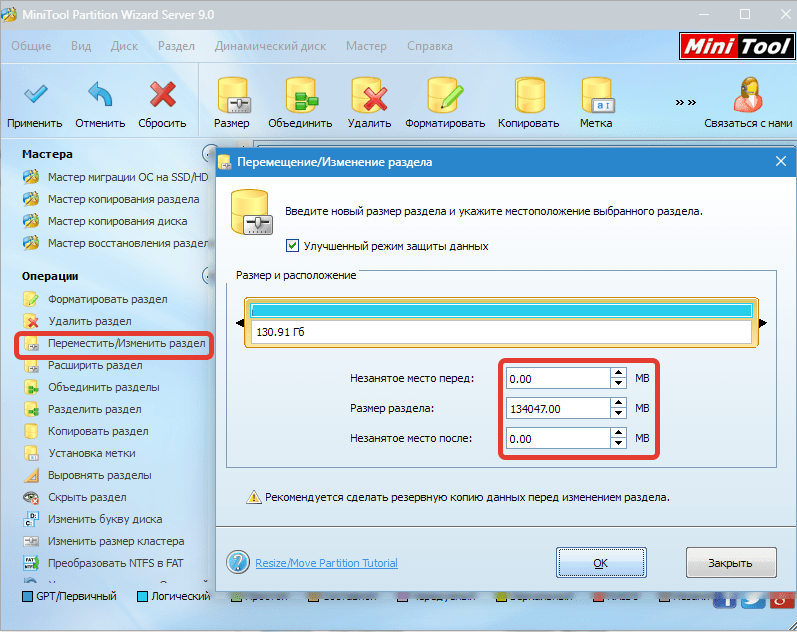Image resolution: width=797 pixels, height=632 pixels.
Task: Click Изменить букву диска operation
Action: [x=93, y=519]
